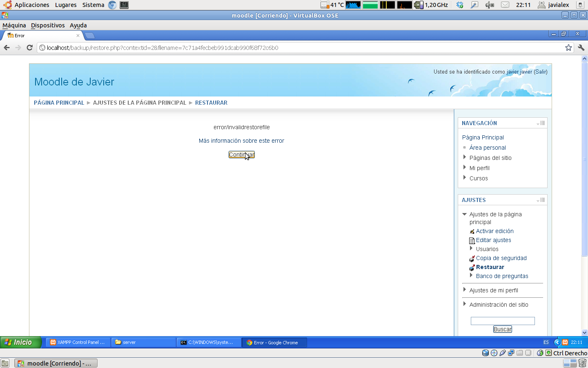This screenshot has height=368, width=588.
Task: Click Activar edición link
Action: 495,231
